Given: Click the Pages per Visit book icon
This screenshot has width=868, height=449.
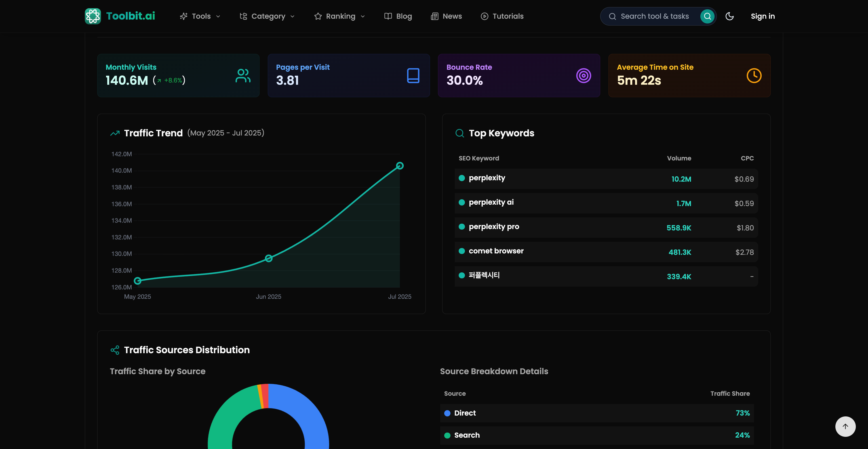Looking at the screenshot, I should pos(413,76).
